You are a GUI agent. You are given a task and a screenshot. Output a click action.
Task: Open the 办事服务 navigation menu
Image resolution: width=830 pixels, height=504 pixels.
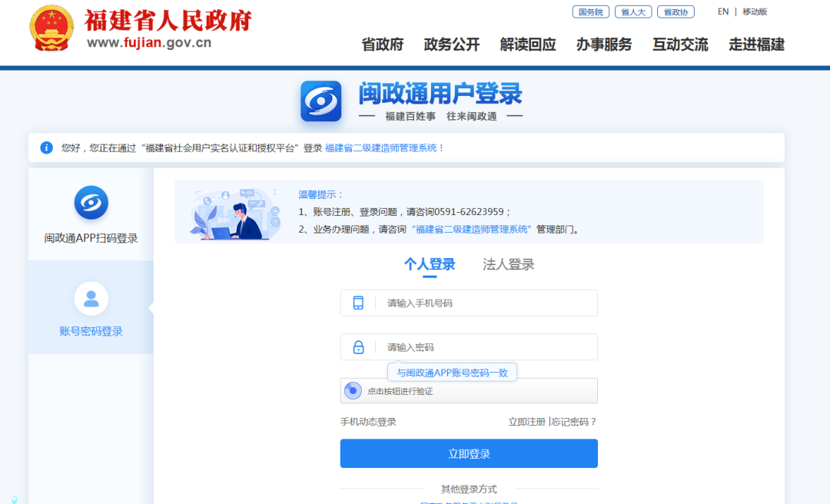[x=604, y=45]
